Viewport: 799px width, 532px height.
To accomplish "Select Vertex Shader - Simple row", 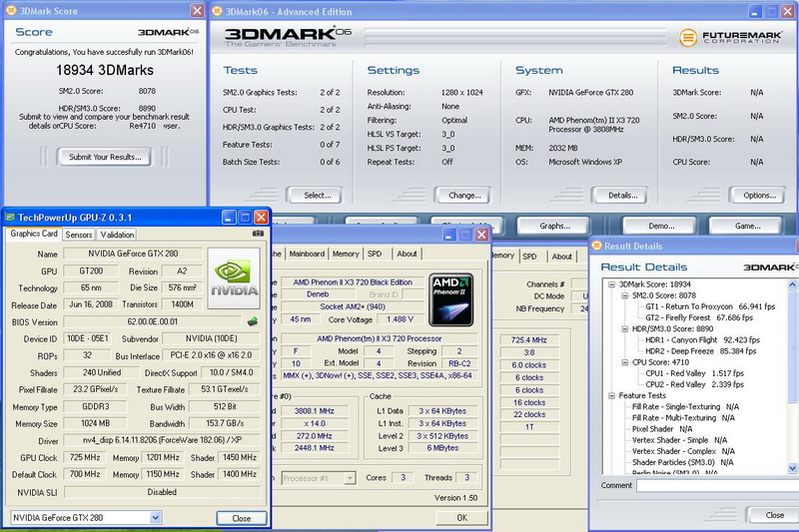I will (679, 440).
